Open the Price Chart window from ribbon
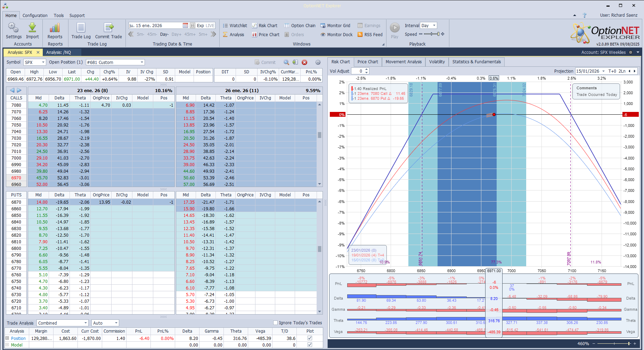Viewport: 644px width, 350px height. tap(266, 34)
